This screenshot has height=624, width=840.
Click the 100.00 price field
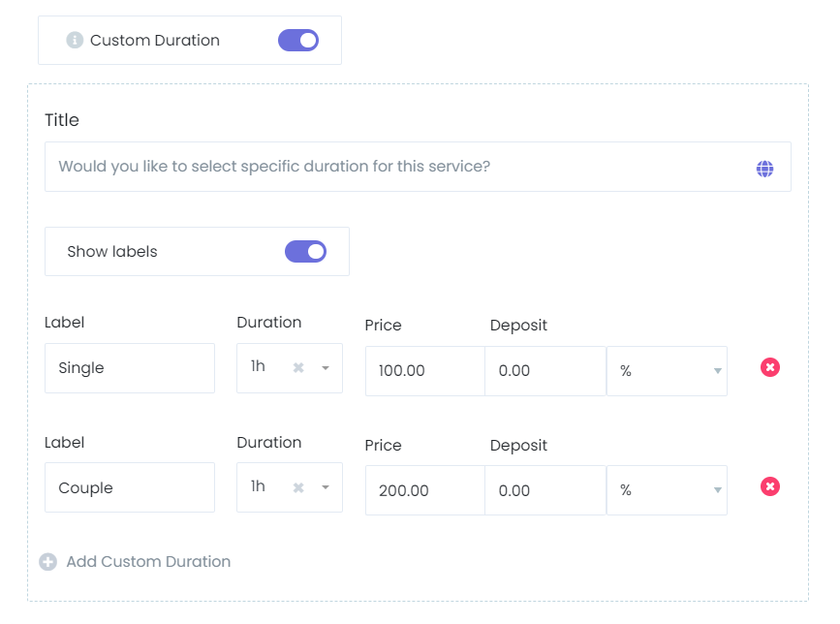(x=424, y=370)
